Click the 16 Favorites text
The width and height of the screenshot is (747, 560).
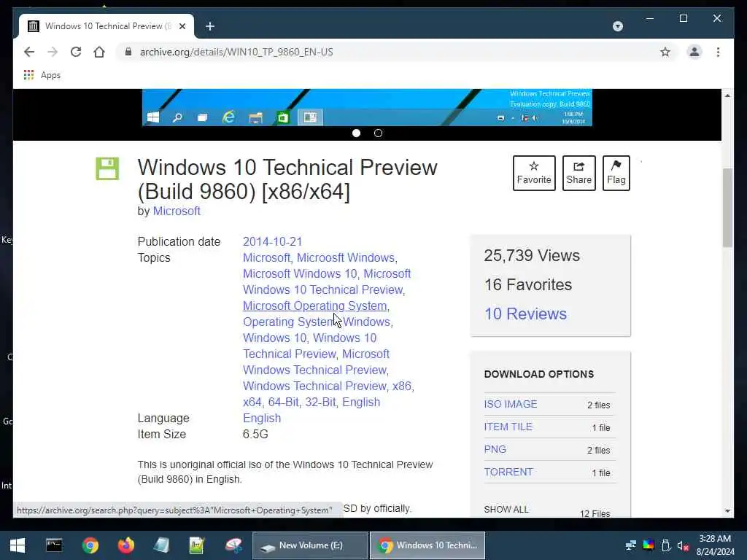point(528,285)
